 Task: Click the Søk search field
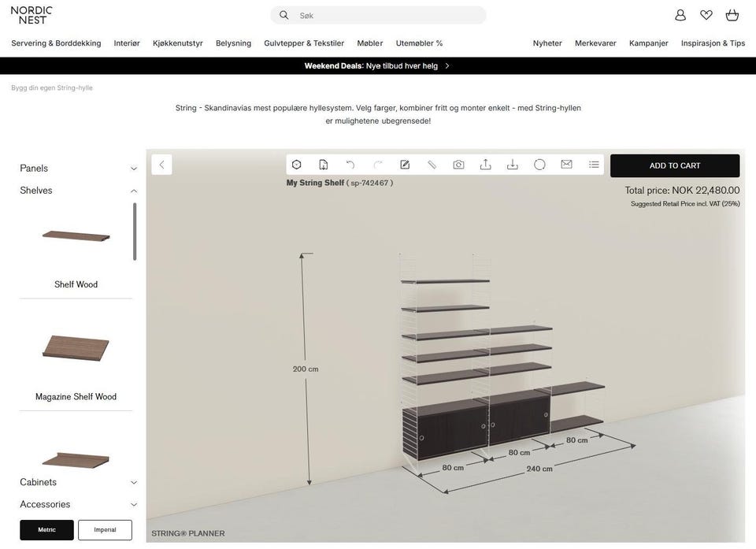(x=379, y=15)
